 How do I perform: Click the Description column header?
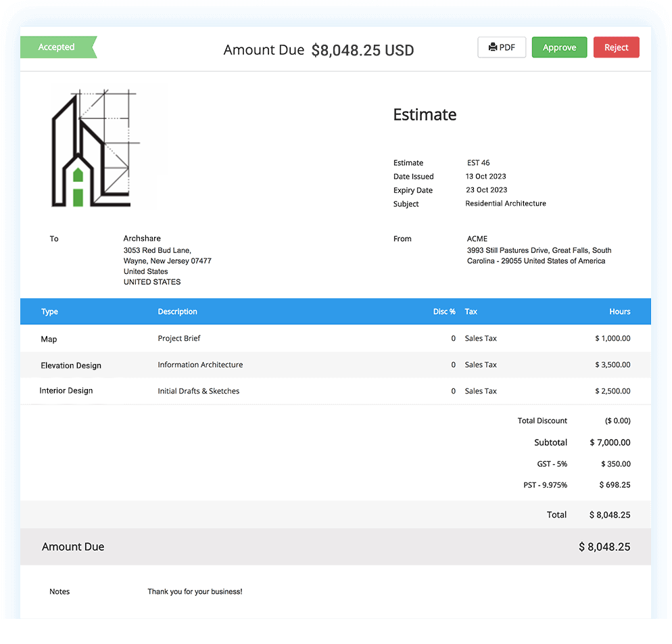click(x=177, y=312)
